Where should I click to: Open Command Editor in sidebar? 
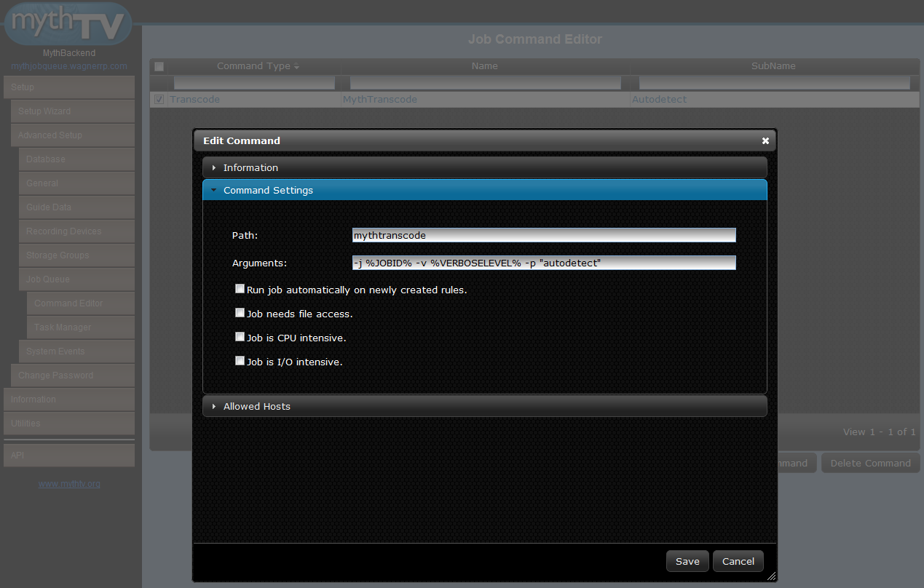[81, 303]
